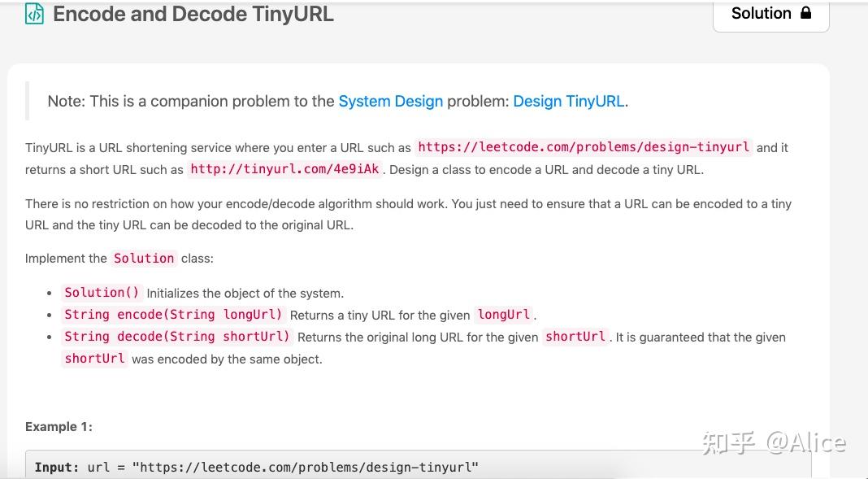Click the Example 1: label
The height and width of the screenshot is (479, 868).
click(58, 426)
